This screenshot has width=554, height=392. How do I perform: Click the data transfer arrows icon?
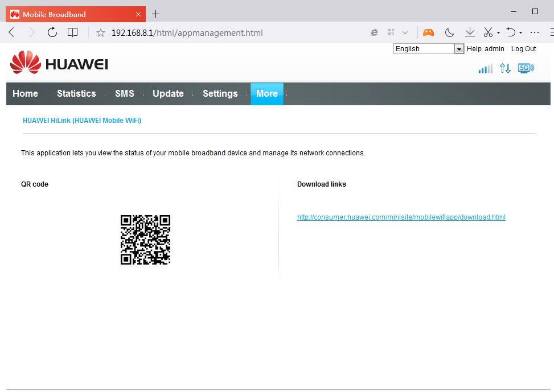point(505,68)
